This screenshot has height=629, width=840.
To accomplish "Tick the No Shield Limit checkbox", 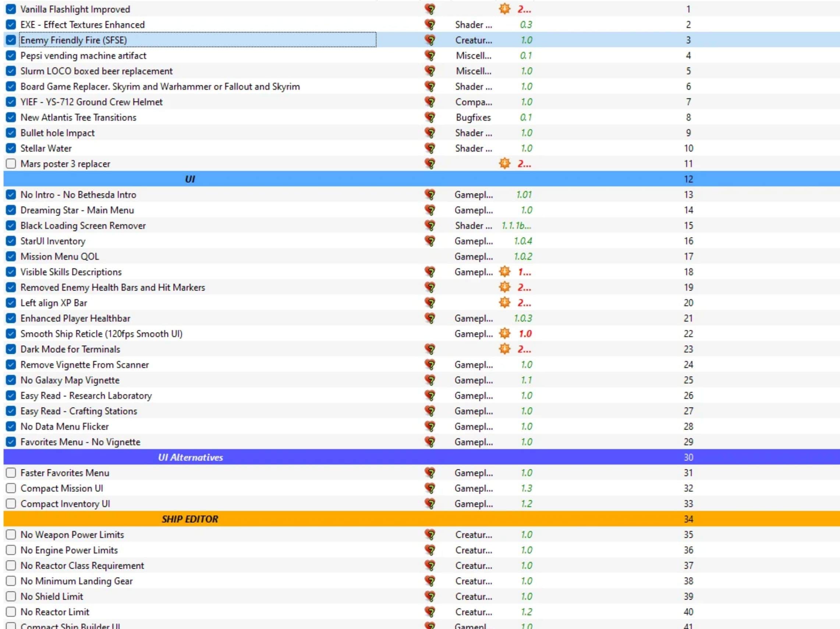I will 11,596.
